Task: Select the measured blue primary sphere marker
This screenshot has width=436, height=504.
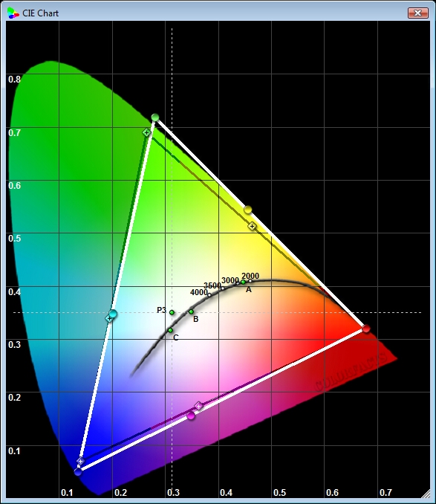Action: point(78,472)
